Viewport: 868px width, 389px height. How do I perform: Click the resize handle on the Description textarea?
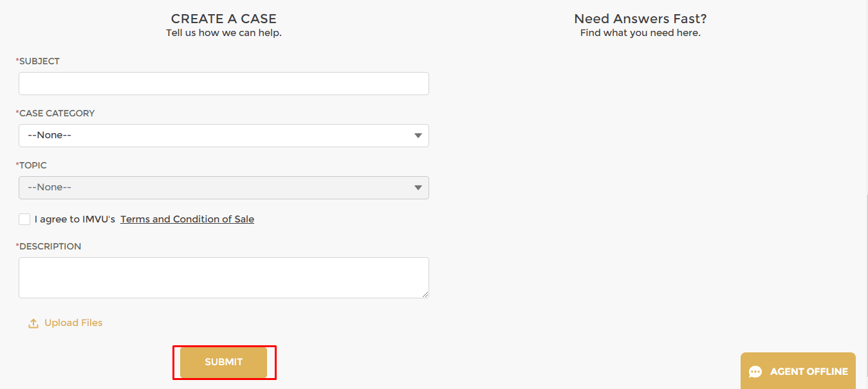(x=425, y=294)
